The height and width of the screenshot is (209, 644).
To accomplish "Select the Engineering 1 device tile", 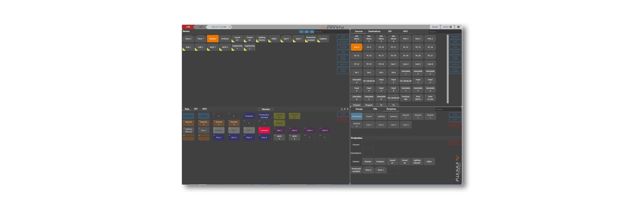I will pyautogui.click(x=237, y=47).
